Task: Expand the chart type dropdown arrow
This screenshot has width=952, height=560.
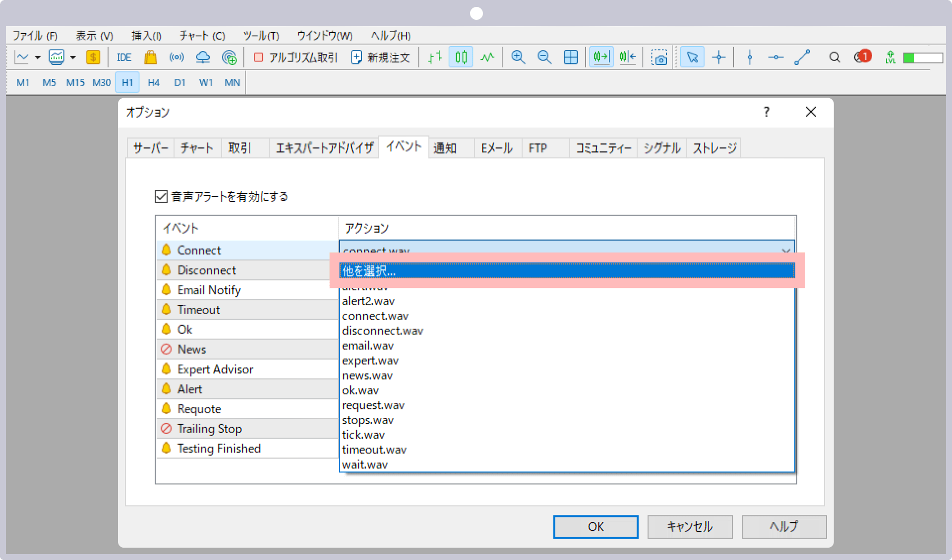Action: coord(37,57)
